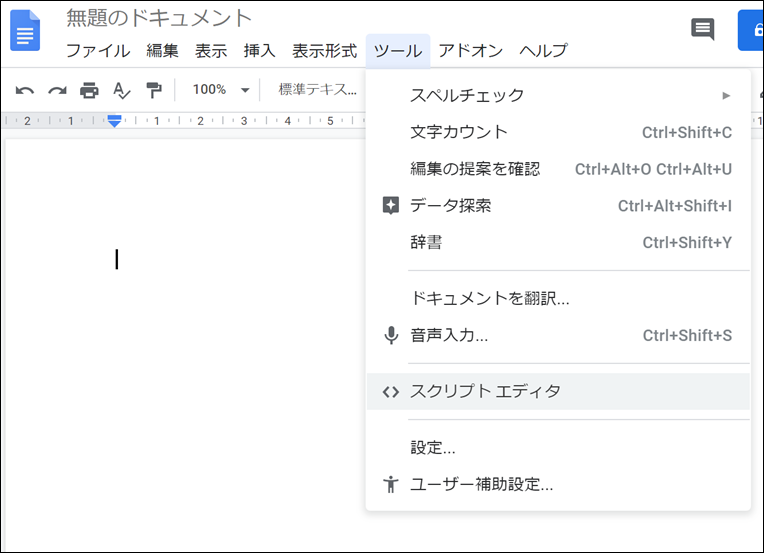
Task: Click the Ctrl+Alt+Shift+I shortcut text
Action: (675, 206)
